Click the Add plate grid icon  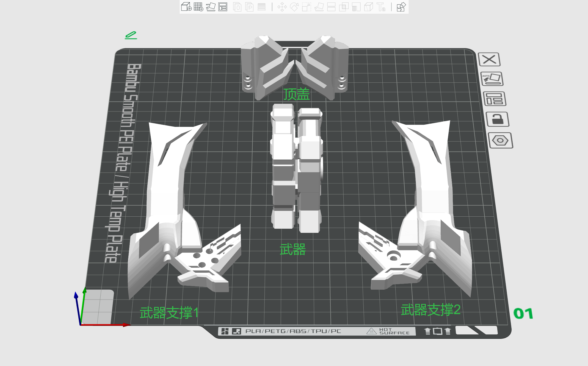198,7
